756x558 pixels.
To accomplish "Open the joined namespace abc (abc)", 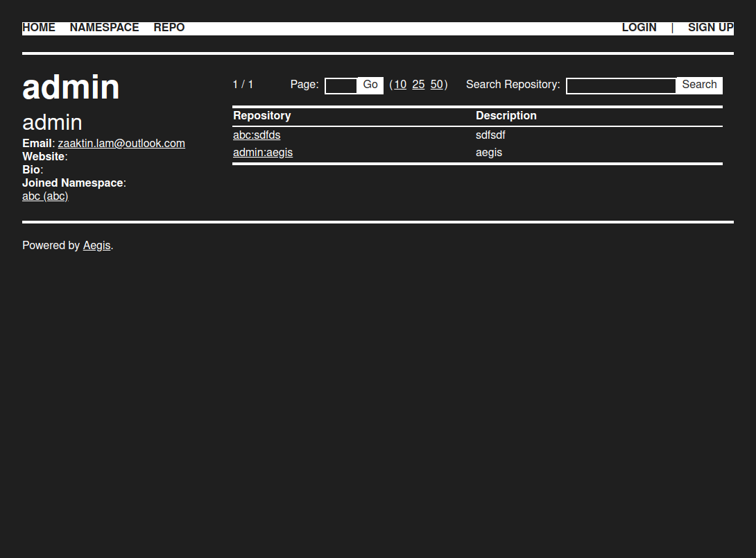I will coord(45,196).
